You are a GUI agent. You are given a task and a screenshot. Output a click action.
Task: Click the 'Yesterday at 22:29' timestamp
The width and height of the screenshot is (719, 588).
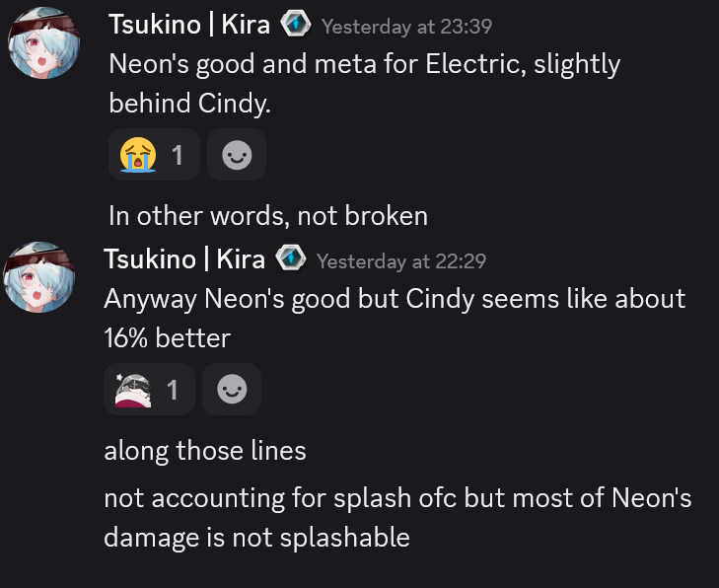(x=401, y=261)
